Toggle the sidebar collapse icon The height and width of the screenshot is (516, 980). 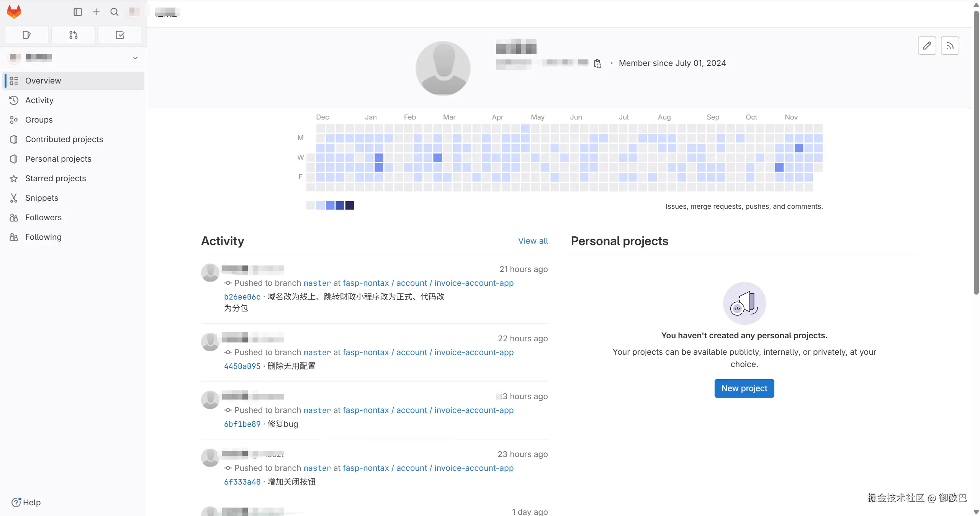click(x=78, y=12)
